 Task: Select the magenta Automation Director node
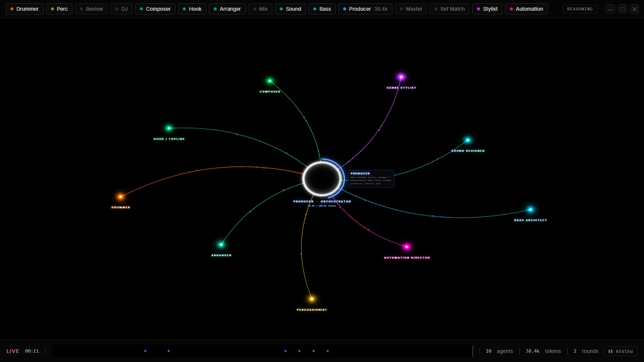[407, 247]
